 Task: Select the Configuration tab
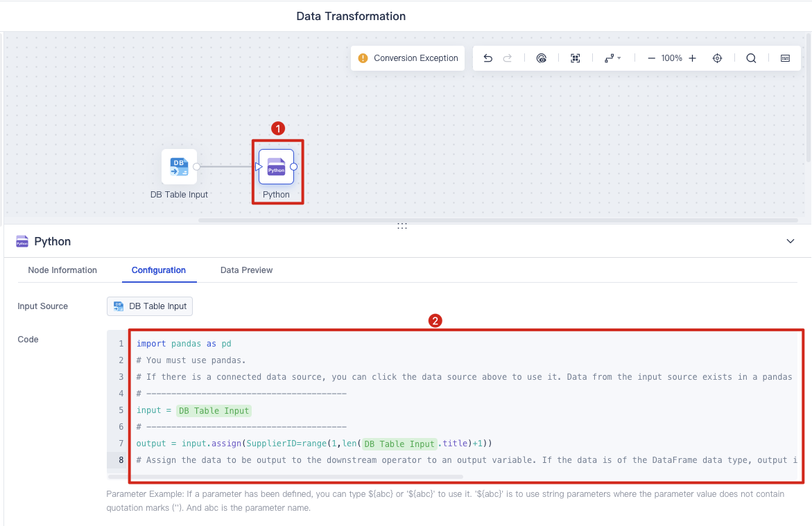[159, 270]
